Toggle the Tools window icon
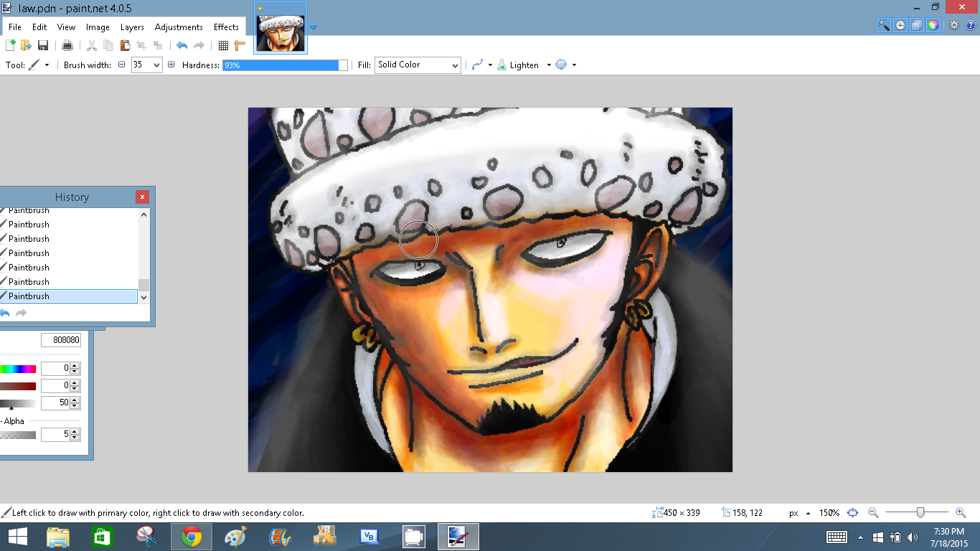 coord(884,25)
